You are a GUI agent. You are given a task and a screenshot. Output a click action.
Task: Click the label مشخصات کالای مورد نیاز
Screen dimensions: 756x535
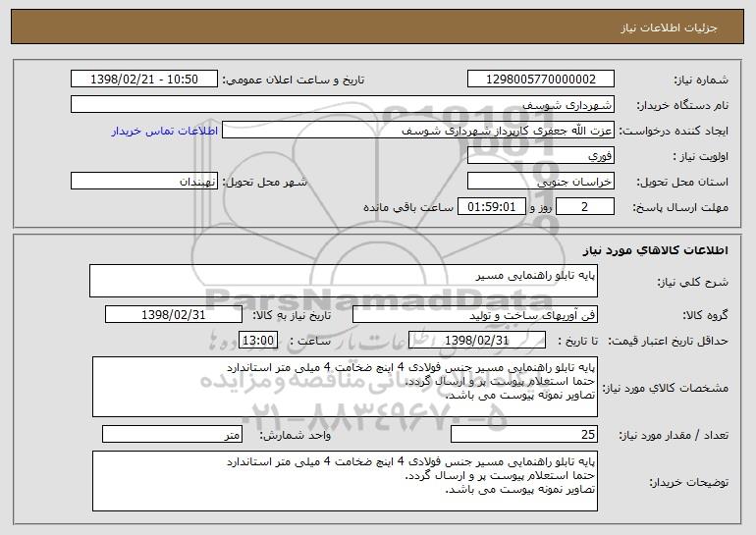[x=667, y=388]
